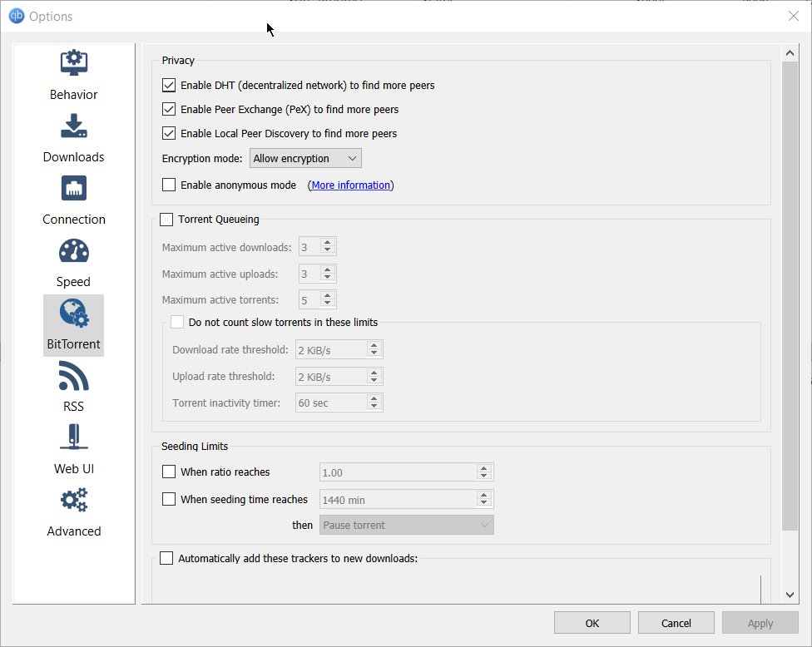Open the Advanced gears icon

coord(73,500)
